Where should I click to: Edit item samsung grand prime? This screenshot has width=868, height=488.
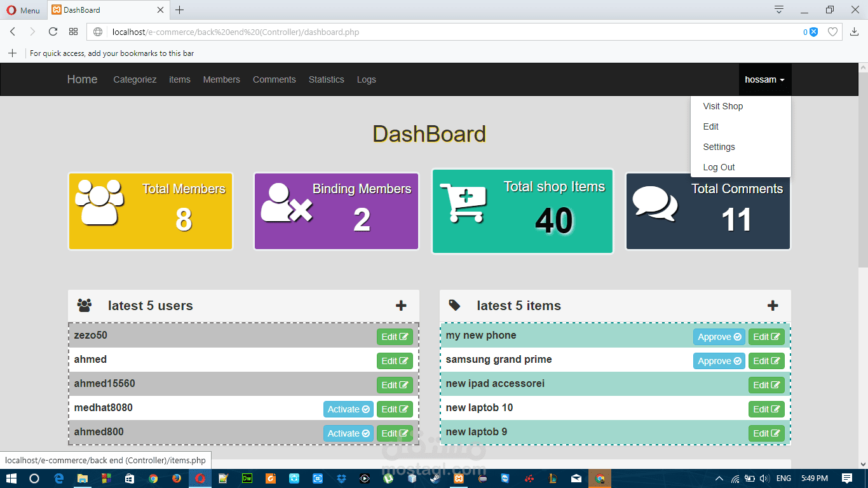coord(766,361)
